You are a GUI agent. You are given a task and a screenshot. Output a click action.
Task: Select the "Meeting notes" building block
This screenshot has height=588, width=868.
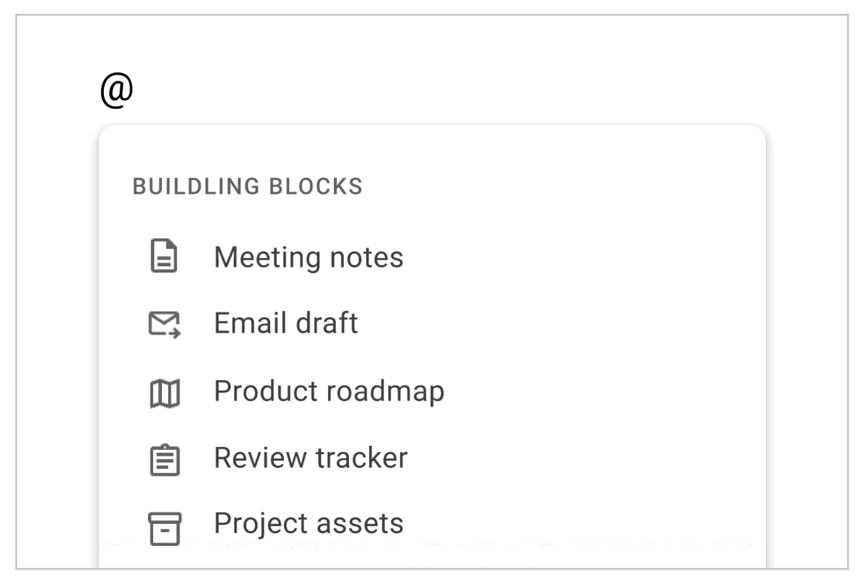pos(308,257)
